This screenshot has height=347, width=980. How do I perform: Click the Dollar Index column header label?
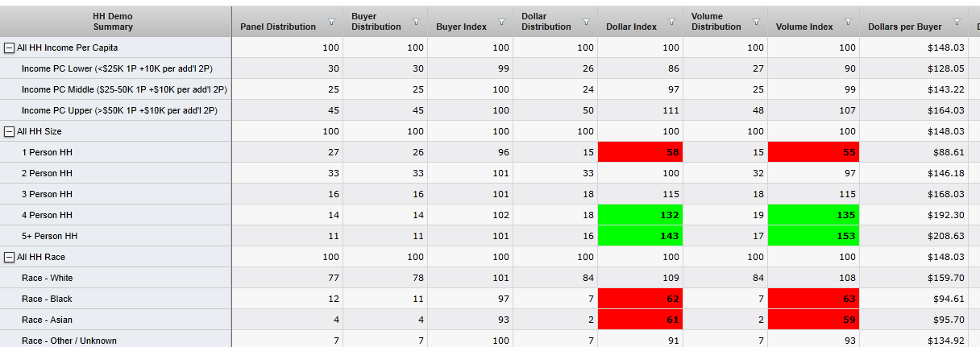(x=631, y=27)
